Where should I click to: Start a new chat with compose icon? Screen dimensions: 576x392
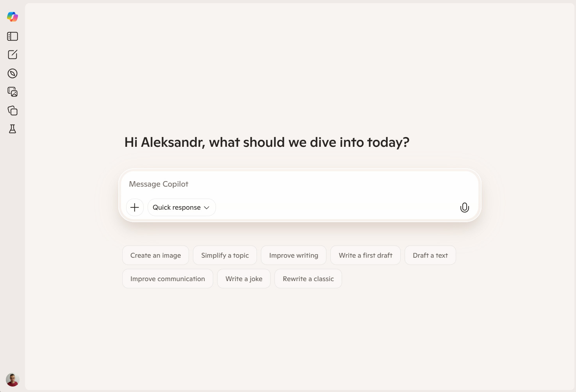click(12, 55)
